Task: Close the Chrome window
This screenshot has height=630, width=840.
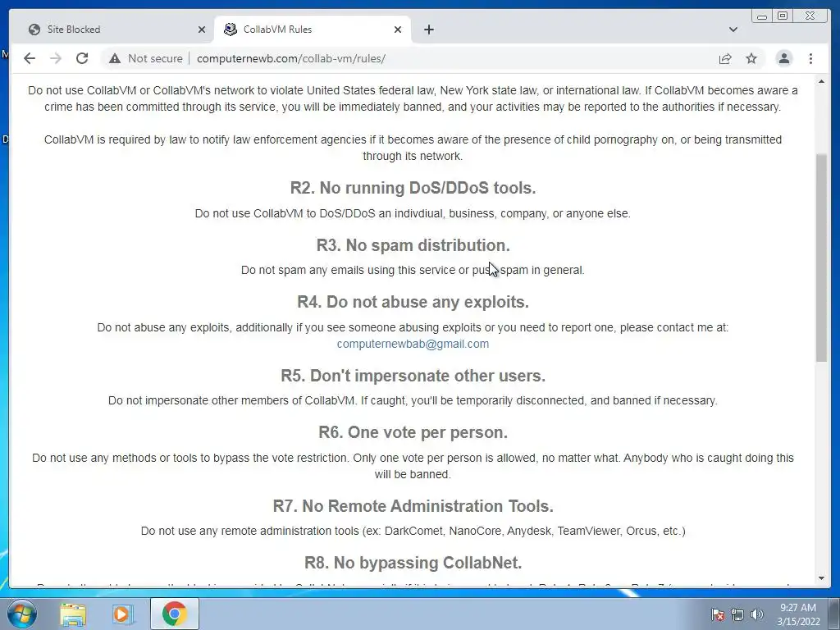Action: point(810,16)
